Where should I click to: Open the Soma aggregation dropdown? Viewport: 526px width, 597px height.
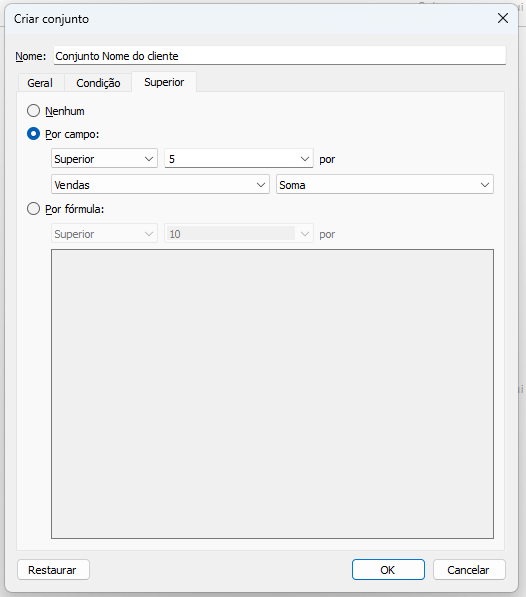click(385, 184)
